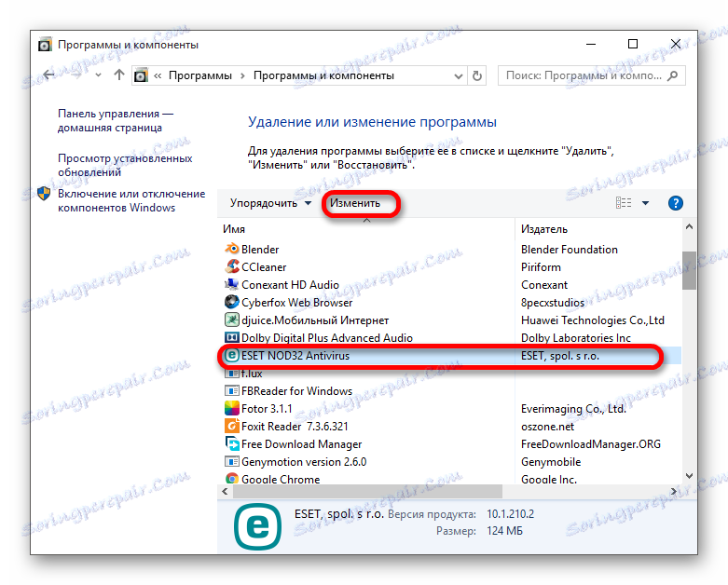
Task: Select the f.lux entry
Action: [252, 373]
